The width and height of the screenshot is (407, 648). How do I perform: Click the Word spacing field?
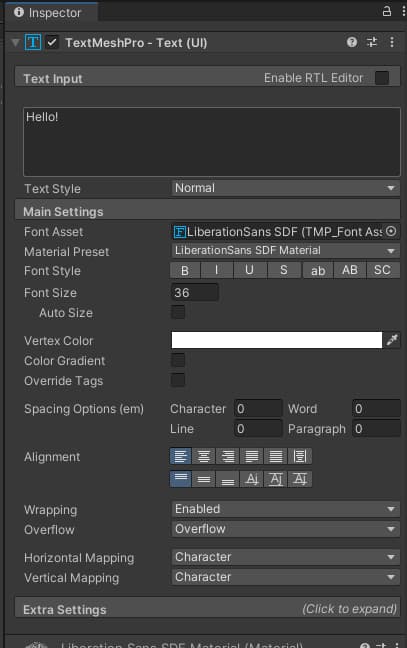click(376, 408)
